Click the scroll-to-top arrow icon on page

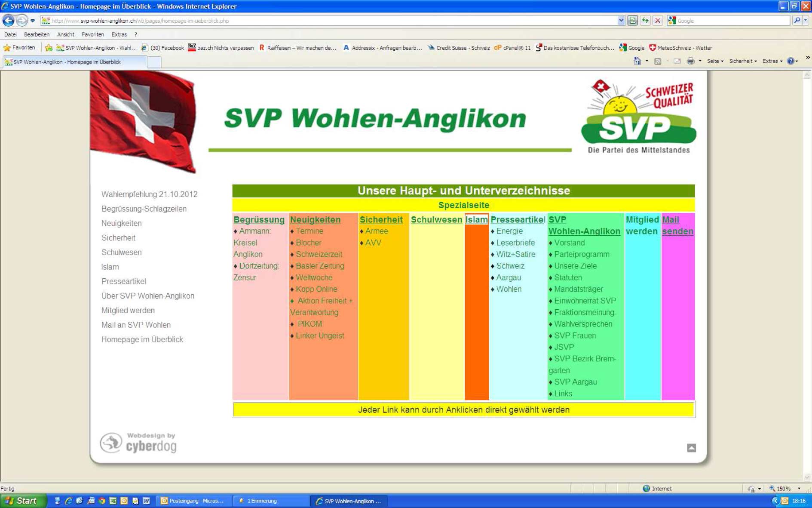pyautogui.click(x=691, y=448)
